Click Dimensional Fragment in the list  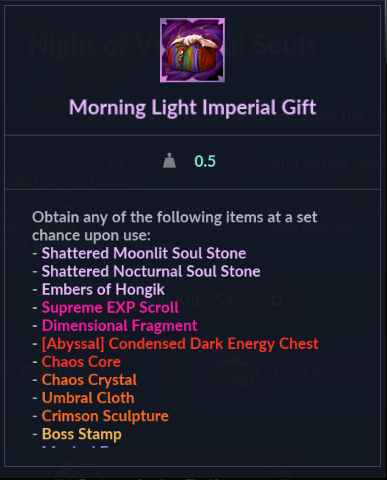[x=120, y=326]
